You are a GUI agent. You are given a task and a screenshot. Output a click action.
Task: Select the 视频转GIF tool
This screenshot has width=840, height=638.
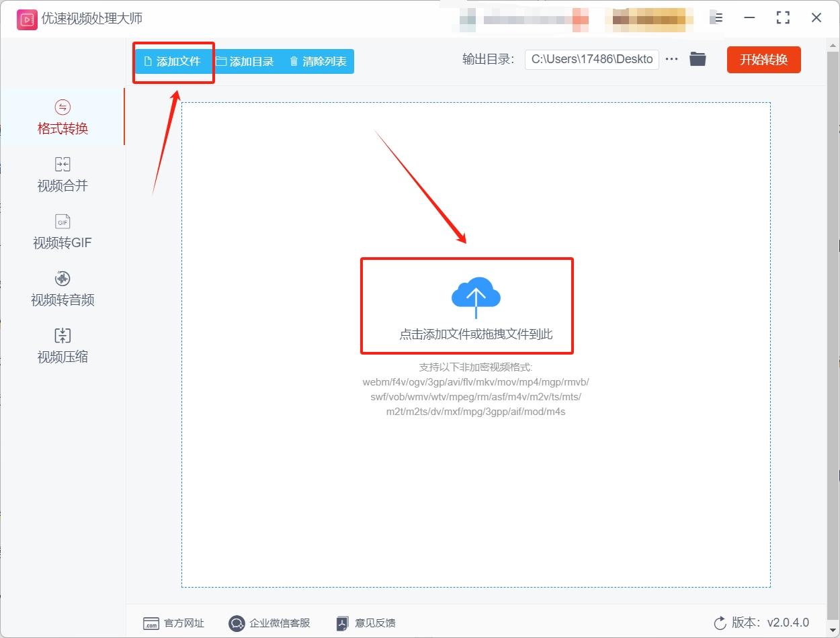click(62, 232)
